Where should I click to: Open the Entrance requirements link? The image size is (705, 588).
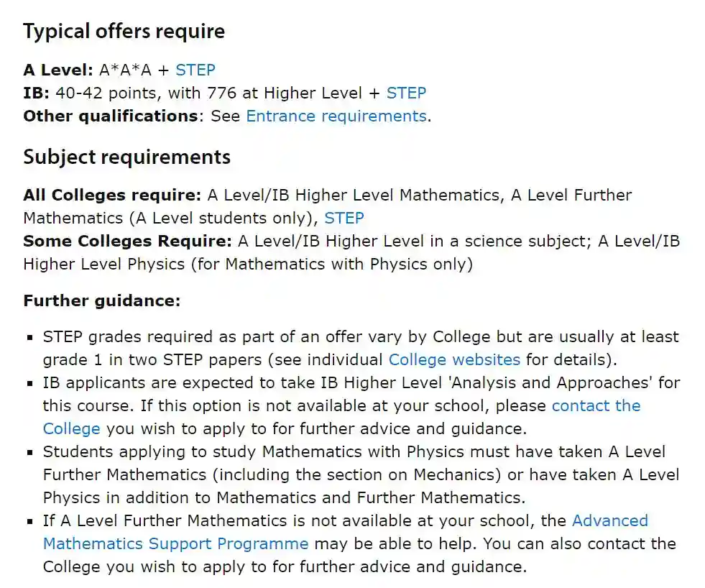(x=336, y=116)
